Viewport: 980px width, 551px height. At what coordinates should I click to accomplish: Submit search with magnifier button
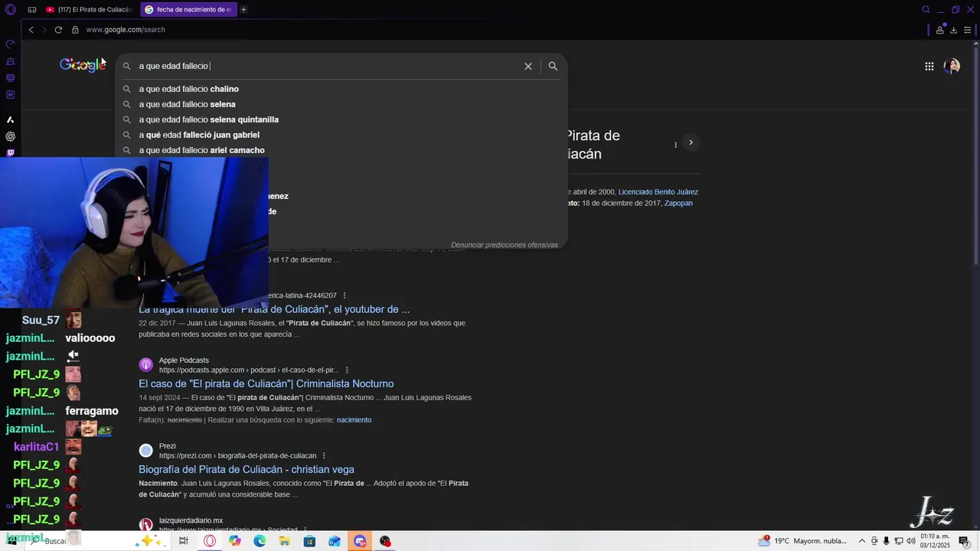[553, 66]
